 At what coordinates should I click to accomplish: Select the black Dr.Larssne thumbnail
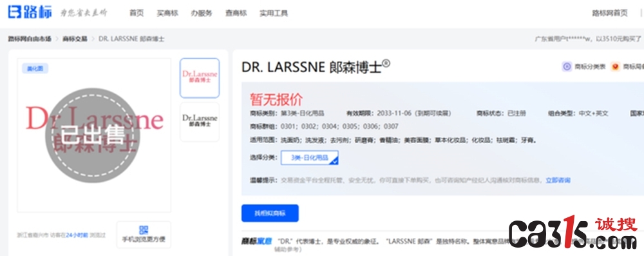[200, 122]
